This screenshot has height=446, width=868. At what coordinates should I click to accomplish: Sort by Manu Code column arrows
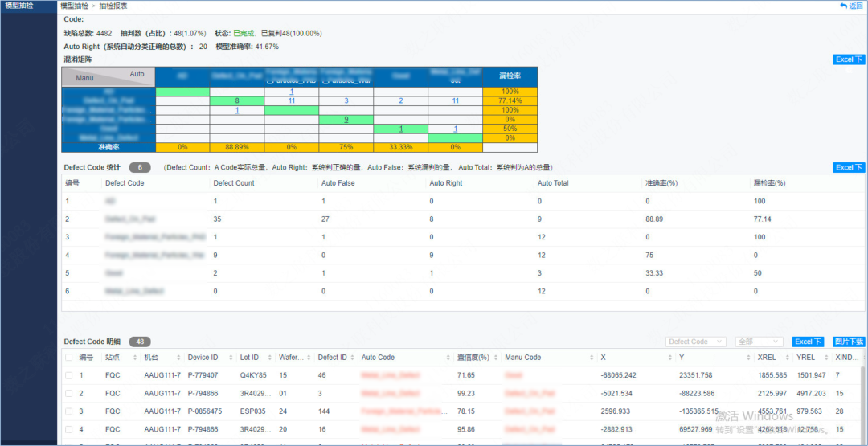click(592, 358)
